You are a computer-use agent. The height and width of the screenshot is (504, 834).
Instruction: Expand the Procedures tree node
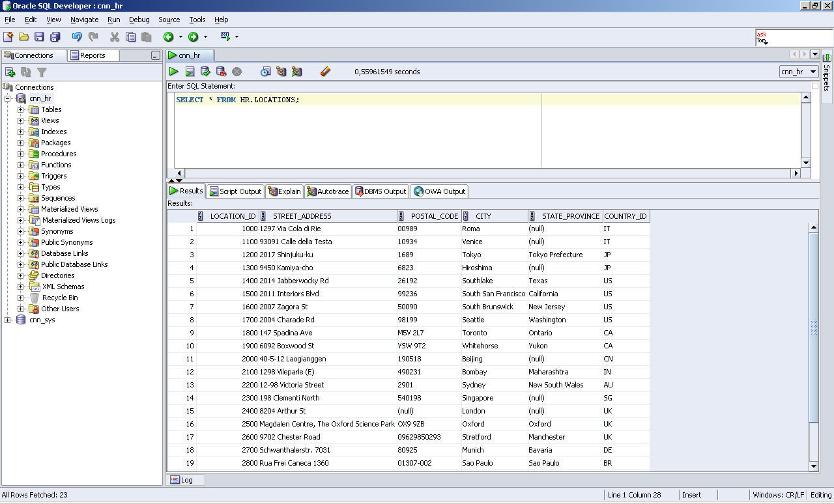(x=20, y=154)
